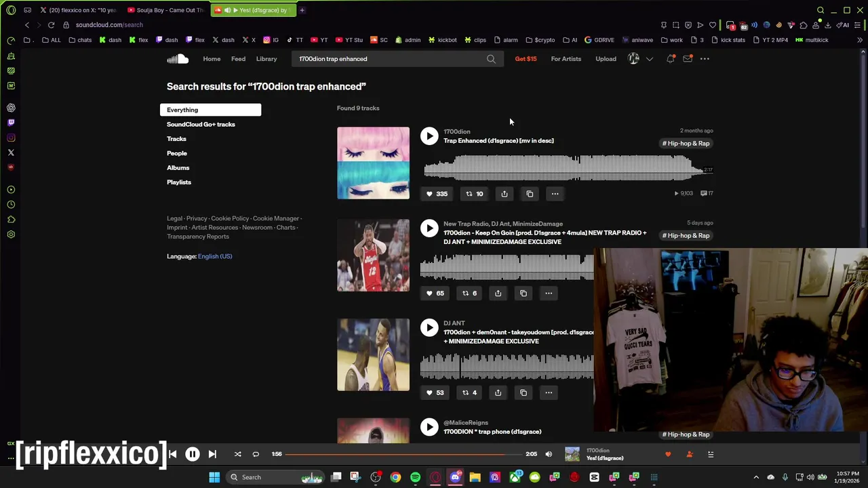Viewport: 868px width, 488px height.
Task: Open the messages envelope icon
Action: [688, 59]
